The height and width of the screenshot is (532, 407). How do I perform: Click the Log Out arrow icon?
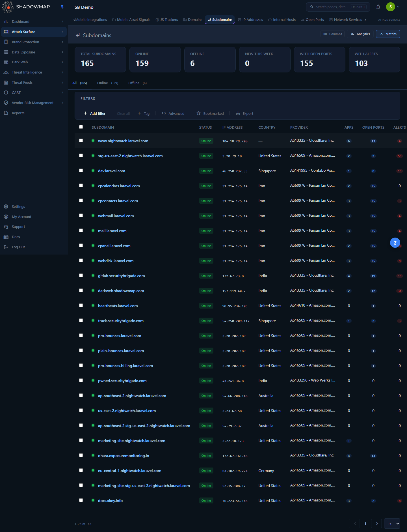pos(6,247)
